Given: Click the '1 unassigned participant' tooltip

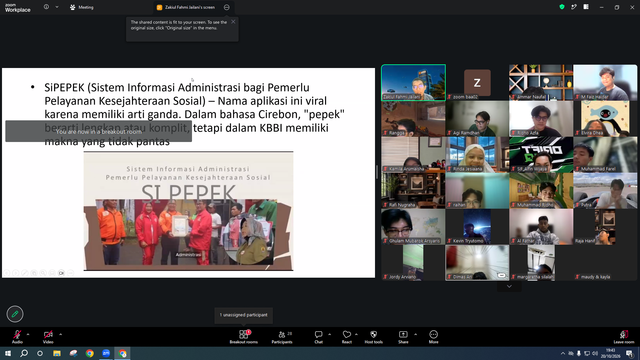Looking at the screenshot, I should (x=244, y=315).
